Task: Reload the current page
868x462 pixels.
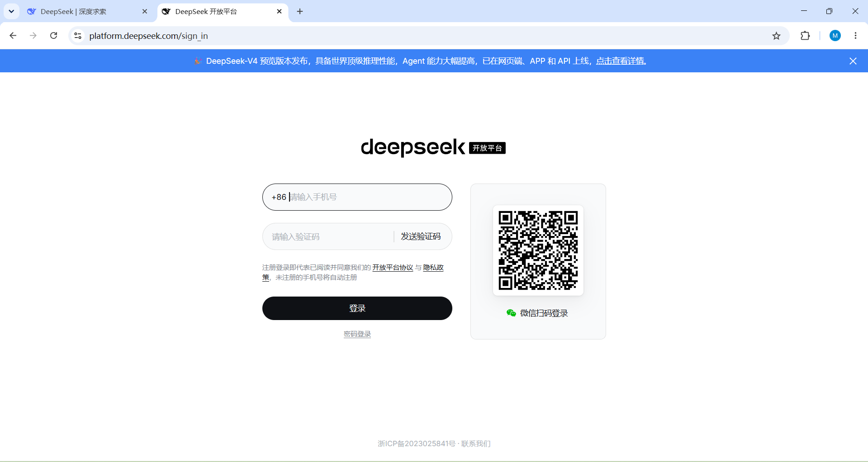Action: [x=53, y=36]
